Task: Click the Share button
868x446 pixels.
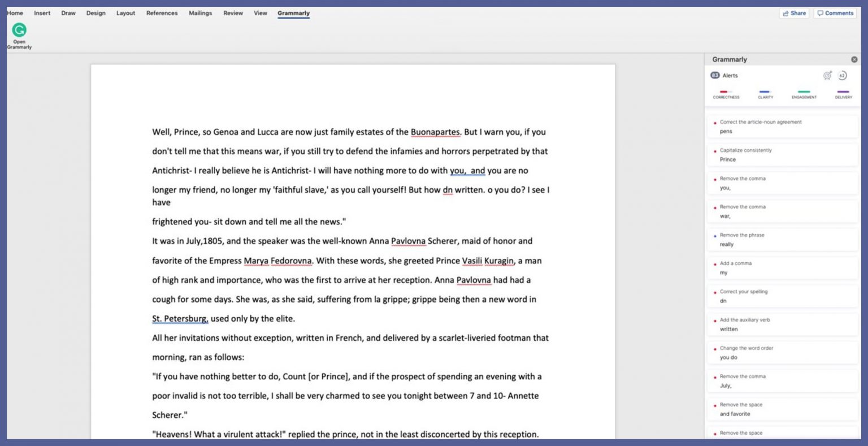Action: [x=794, y=13]
